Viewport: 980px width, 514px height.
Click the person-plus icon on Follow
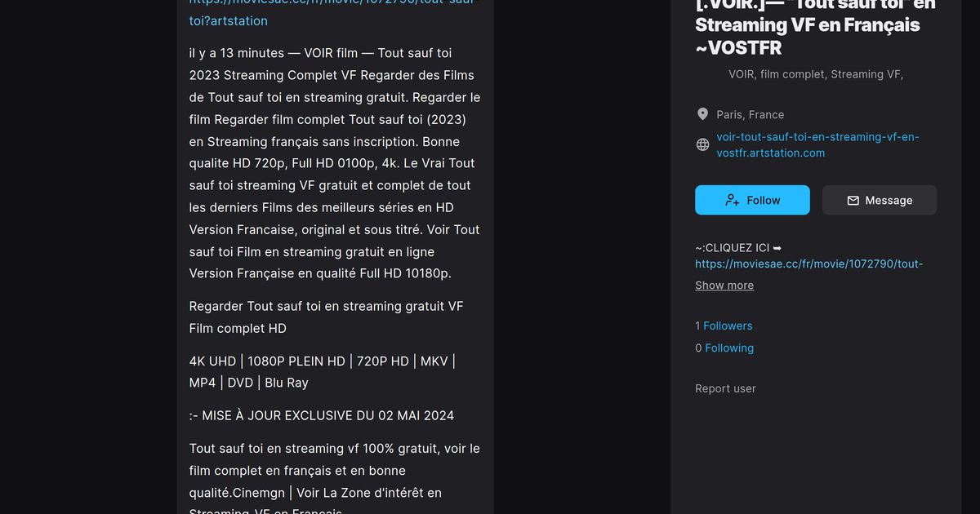coord(732,200)
